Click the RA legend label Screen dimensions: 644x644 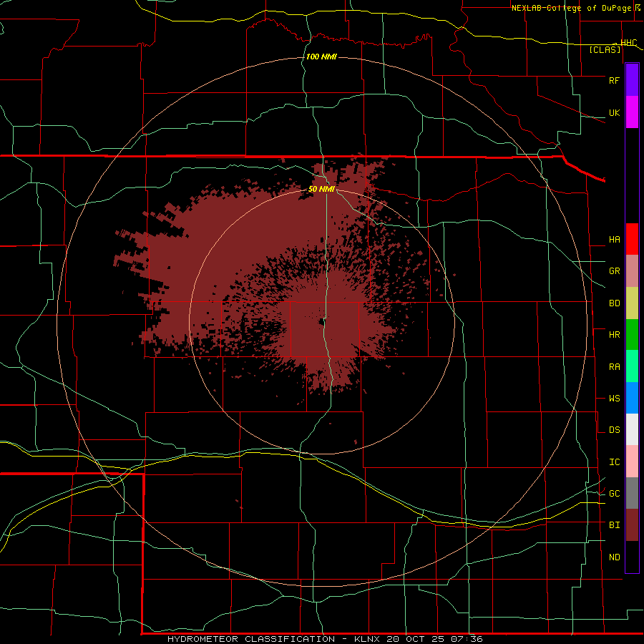pyautogui.click(x=614, y=367)
